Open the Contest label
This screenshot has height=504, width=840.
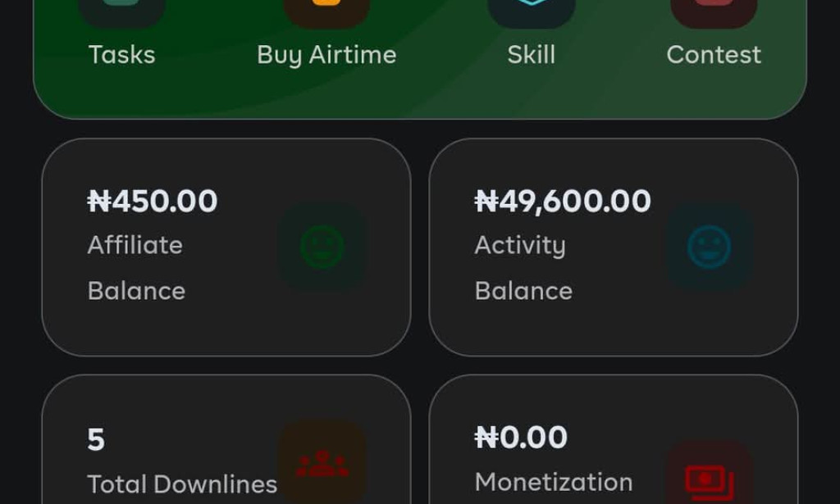tap(714, 55)
